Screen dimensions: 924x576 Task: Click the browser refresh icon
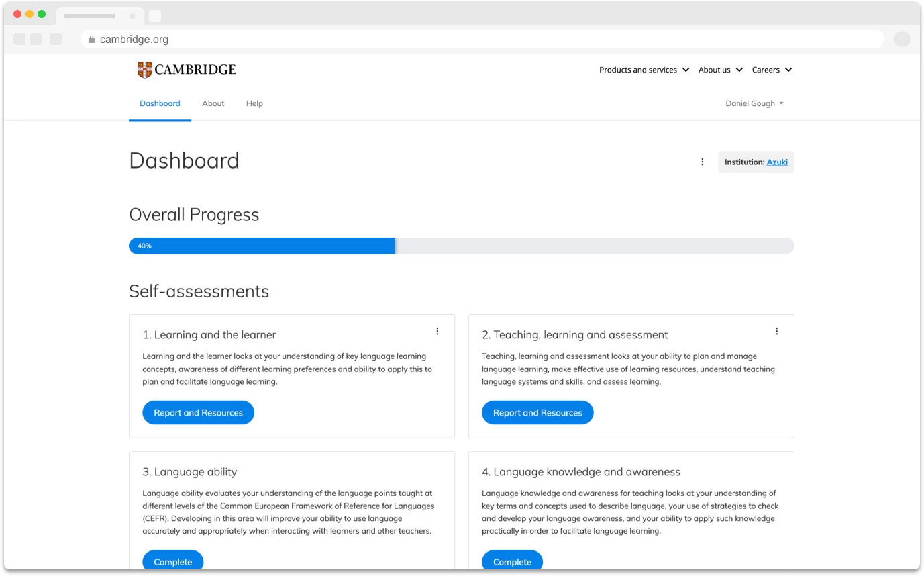point(57,39)
